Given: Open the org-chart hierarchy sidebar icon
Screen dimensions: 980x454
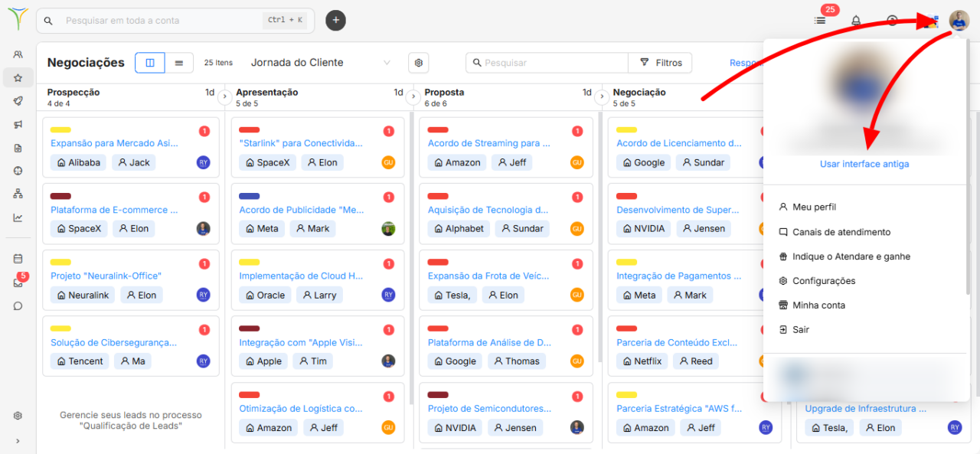Looking at the screenshot, I should pos(18,194).
